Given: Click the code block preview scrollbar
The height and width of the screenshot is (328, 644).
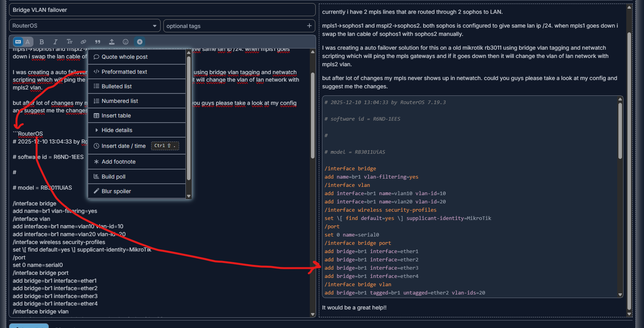Looking at the screenshot, I should pos(620,130).
